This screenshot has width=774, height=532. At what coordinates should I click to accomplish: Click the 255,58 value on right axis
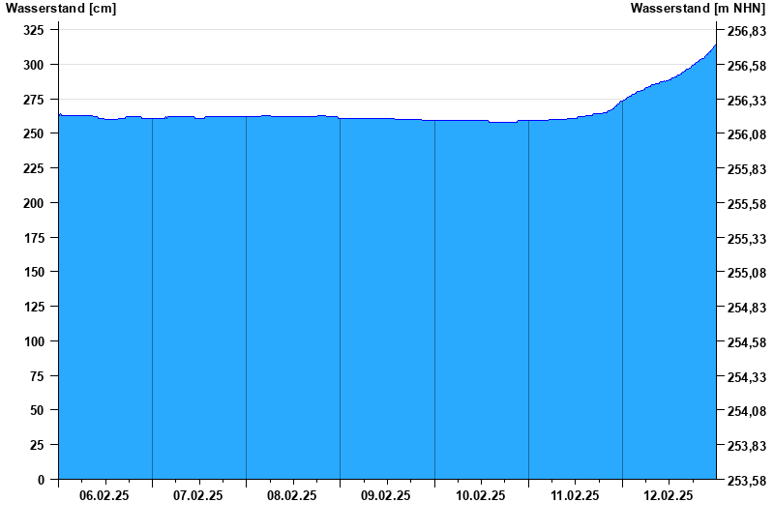pos(747,204)
